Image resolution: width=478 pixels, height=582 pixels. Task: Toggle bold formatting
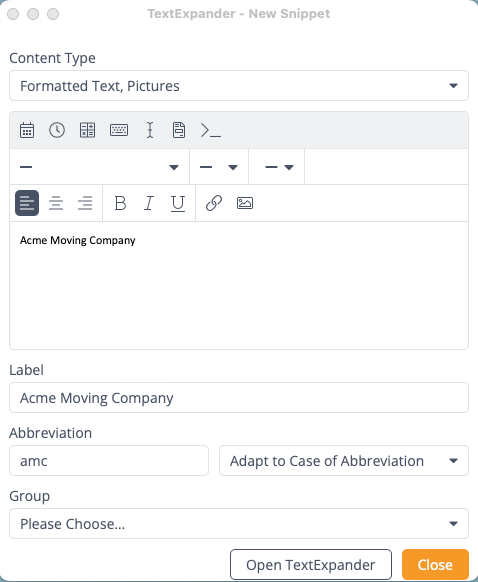point(120,203)
